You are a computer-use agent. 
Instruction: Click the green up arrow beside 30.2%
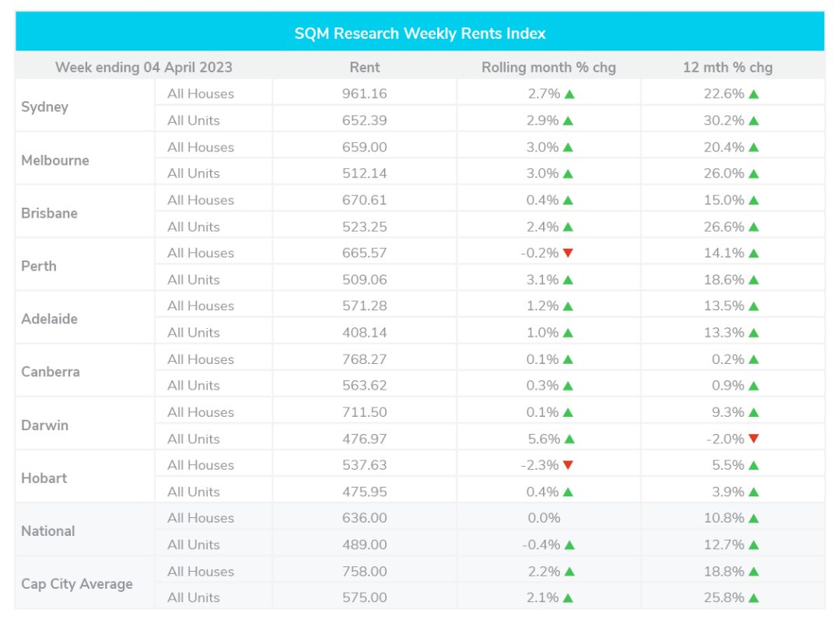point(754,121)
